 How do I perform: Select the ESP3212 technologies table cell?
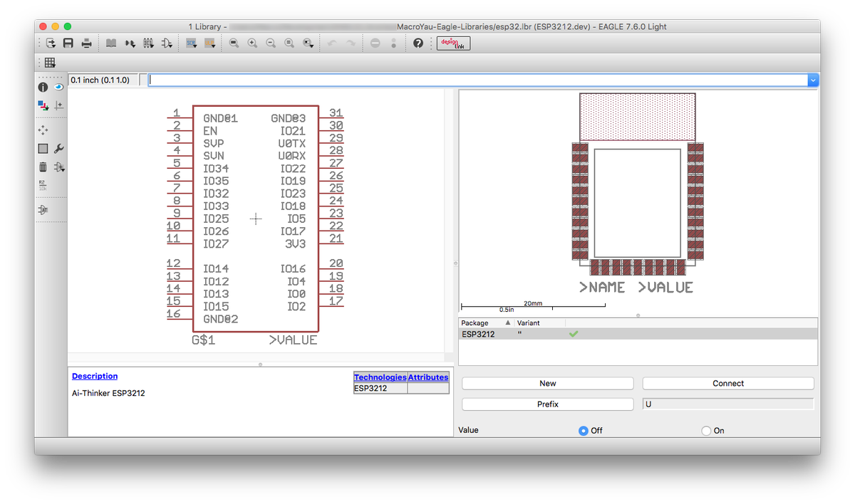click(x=380, y=389)
